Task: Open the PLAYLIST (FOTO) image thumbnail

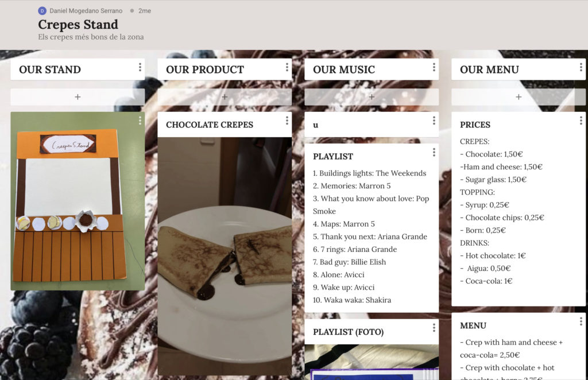Action: (372, 362)
